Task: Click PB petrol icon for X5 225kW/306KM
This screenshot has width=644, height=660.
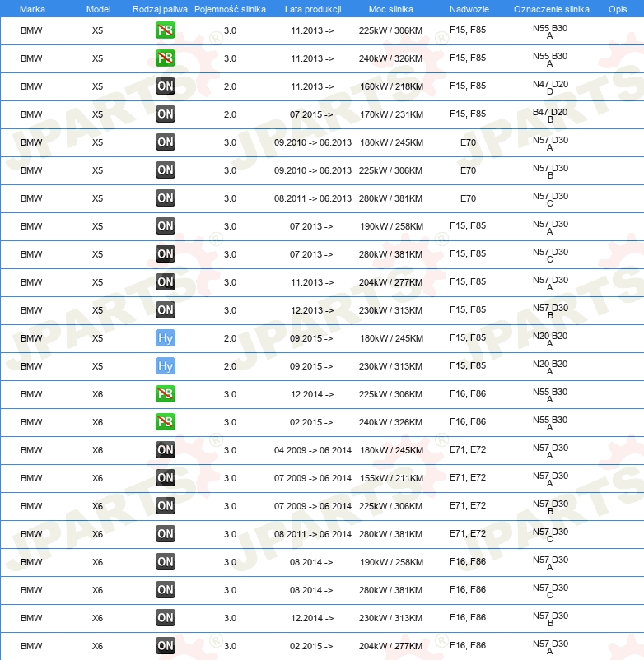Action: click(x=165, y=30)
